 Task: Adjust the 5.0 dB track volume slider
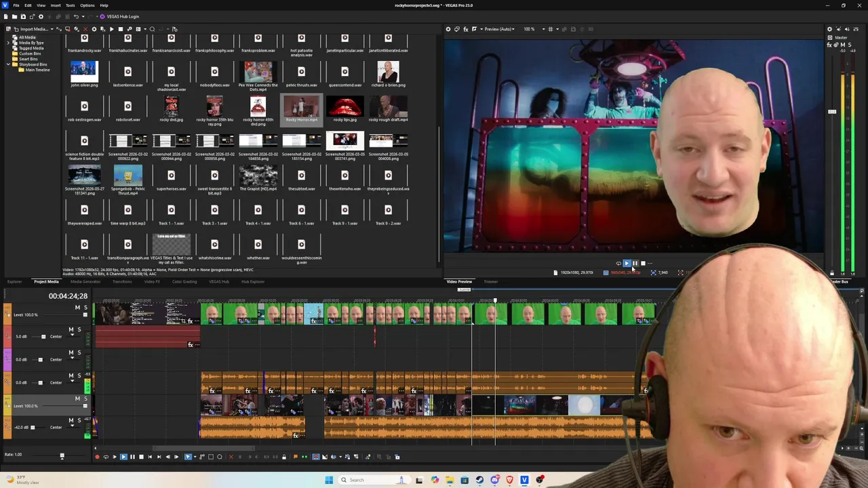[x=43, y=336]
